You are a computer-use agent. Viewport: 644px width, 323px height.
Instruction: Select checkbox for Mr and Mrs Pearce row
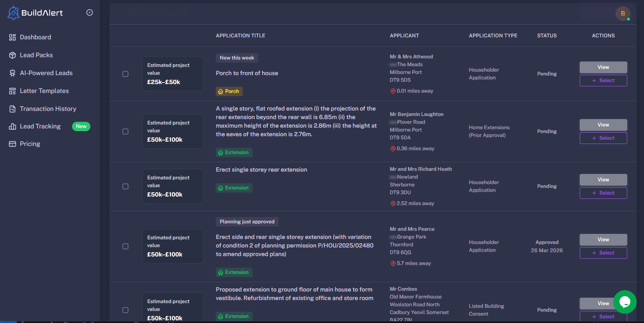[125, 246]
